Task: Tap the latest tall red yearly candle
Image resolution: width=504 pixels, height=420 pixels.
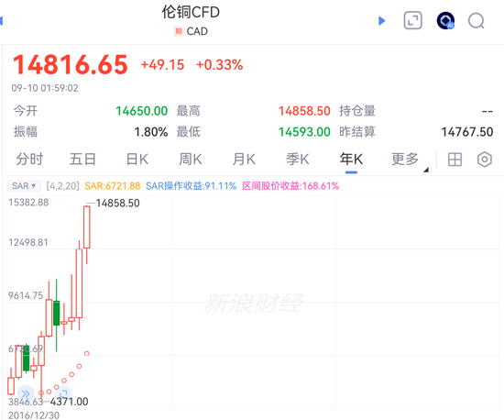Action: pos(87,227)
